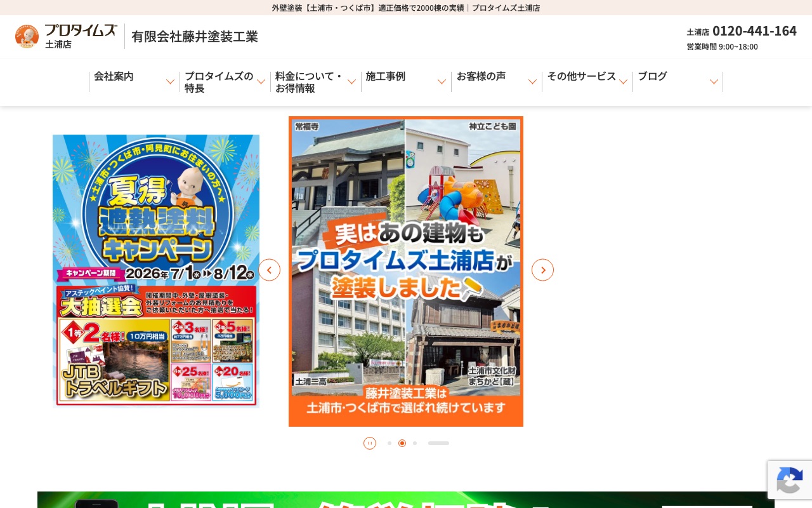Go to previous carousel slide
The width and height of the screenshot is (812, 508).
(269, 270)
